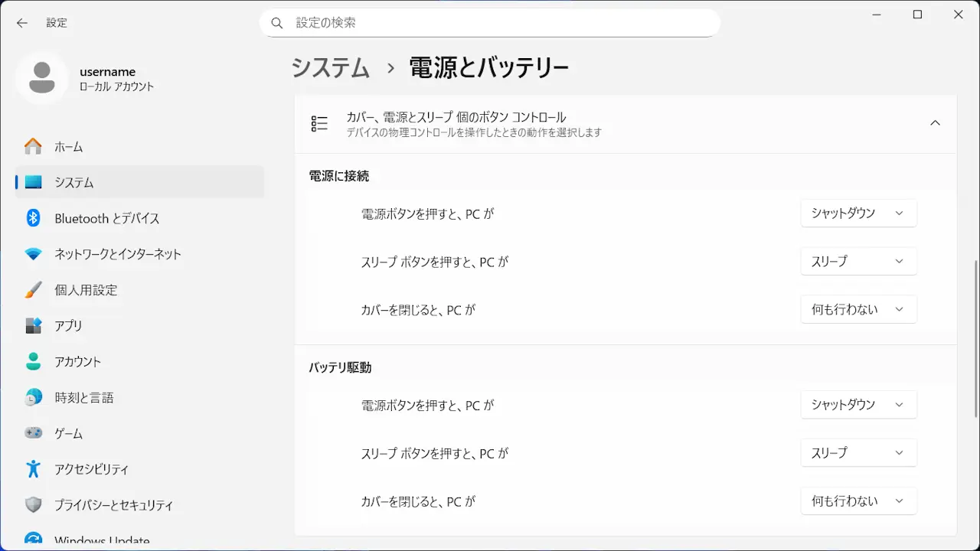Viewport: 980px width, 551px height.
Task: Open バッテリ駆動 lid close action dropdown
Action: [858, 500]
